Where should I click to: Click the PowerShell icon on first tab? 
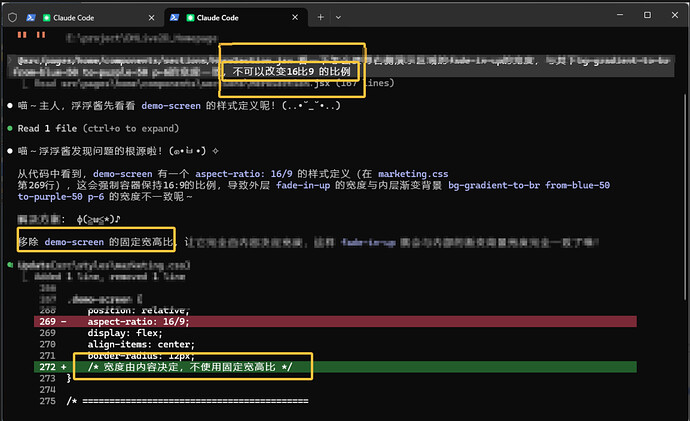[31, 18]
